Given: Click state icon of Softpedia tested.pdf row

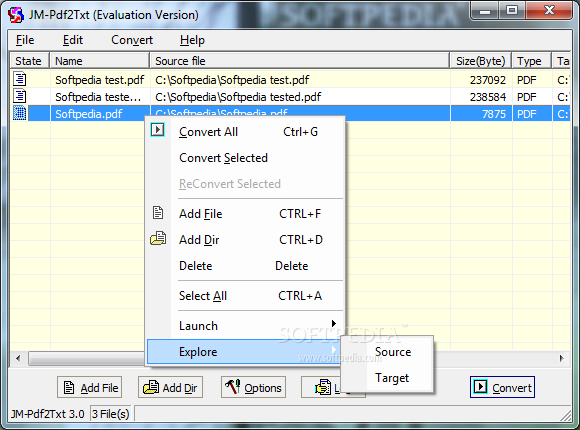Looking at the screenshot, I should coord(20,96).
